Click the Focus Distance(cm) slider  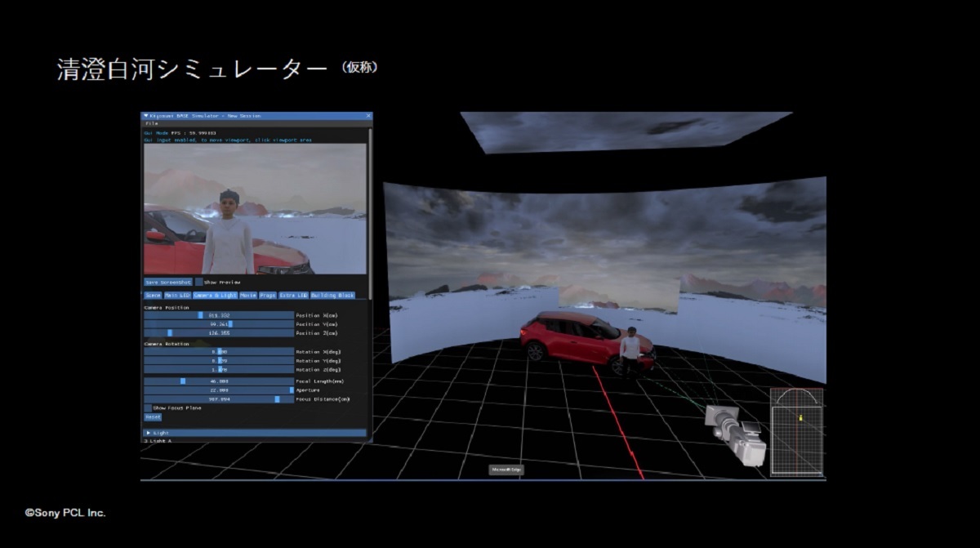218,399
